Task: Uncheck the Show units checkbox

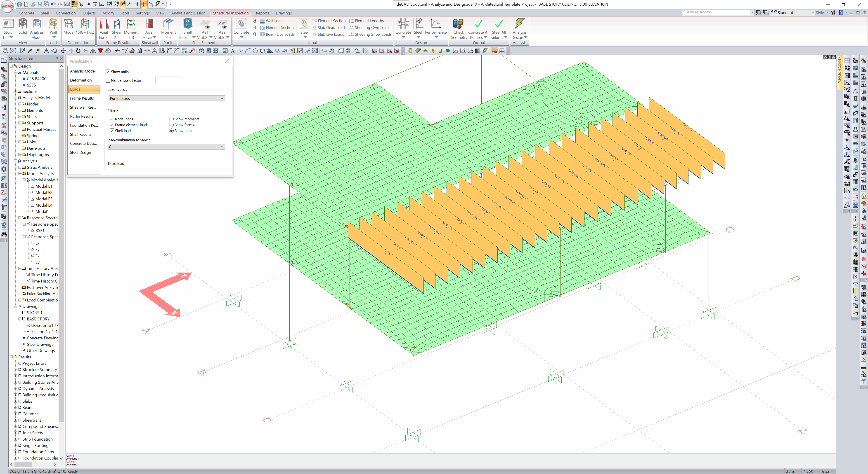Action: click(108, 72)
